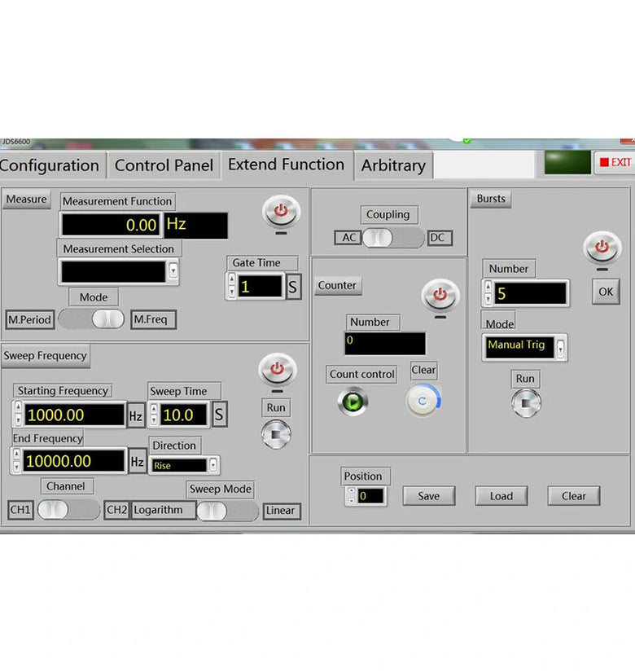The height and width of the screenshot is (672, 635).
Task: Click the Bursts power button
Action: point(602,246)
